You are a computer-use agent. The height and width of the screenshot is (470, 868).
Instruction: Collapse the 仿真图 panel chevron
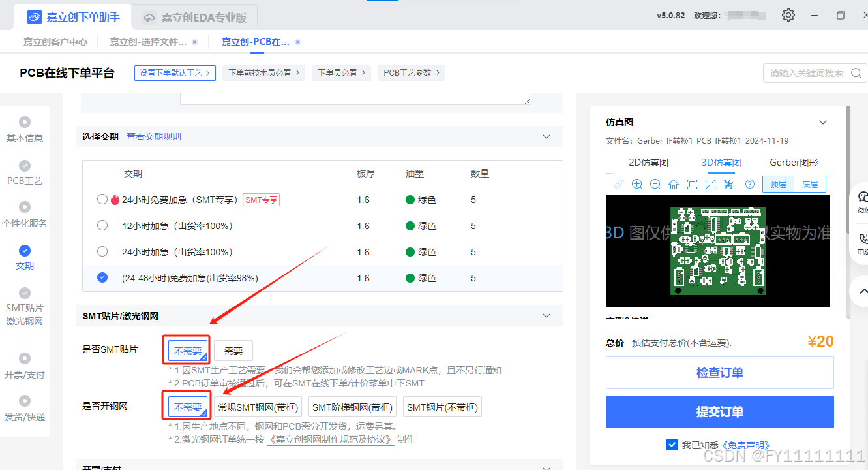coord(823,122)
